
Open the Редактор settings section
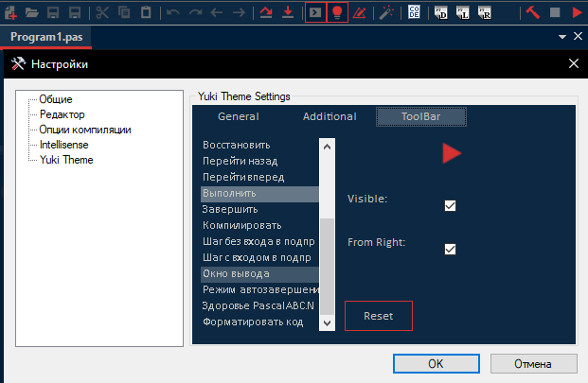tap(62, 114)
